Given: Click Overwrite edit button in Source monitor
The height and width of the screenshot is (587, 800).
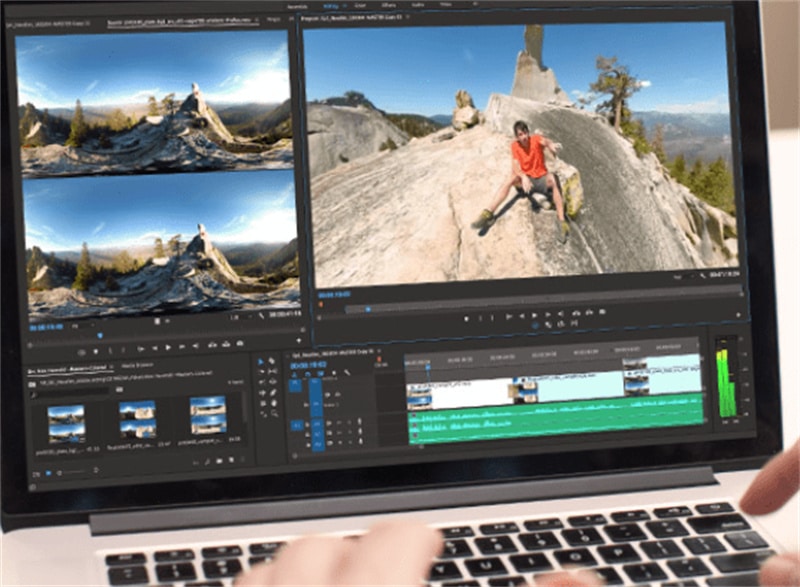Looking at the screenshot, I should tap(226, 344).
